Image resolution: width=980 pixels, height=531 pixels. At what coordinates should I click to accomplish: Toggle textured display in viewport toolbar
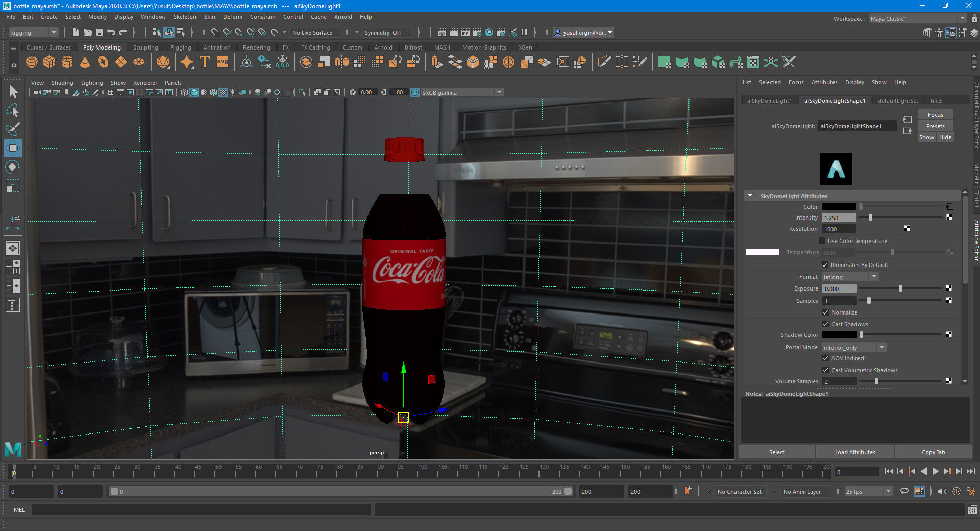(223, 92)
